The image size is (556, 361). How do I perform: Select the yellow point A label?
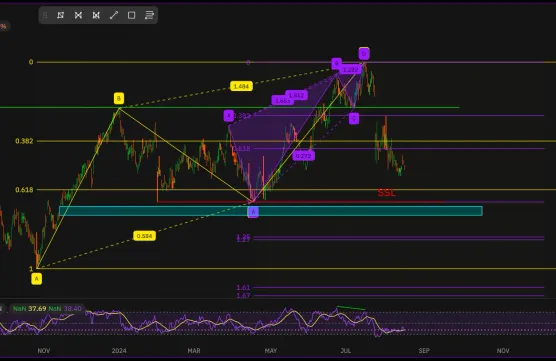point(37,279)
